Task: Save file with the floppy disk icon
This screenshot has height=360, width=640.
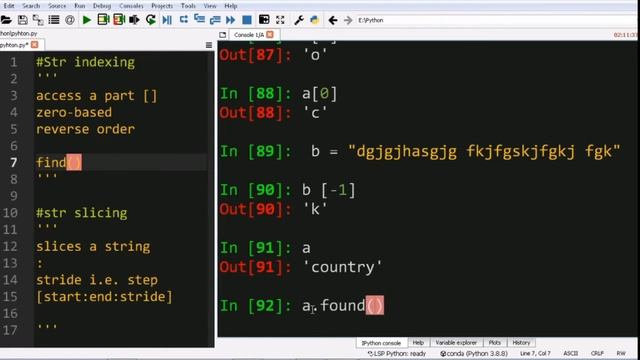Action: tap(22, 20)
